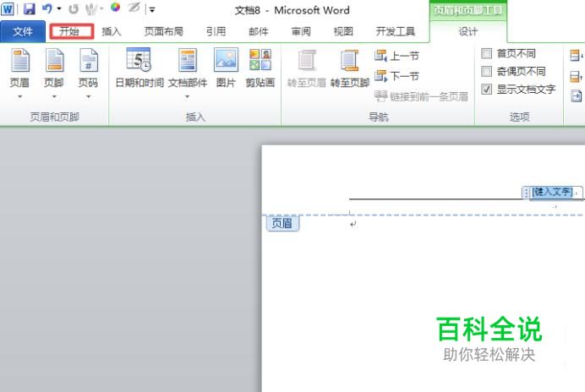Expand the 文档部件 dropdown arrow
Image resolution: width=585 pixels, height=392 pixels.
[188, 96]
